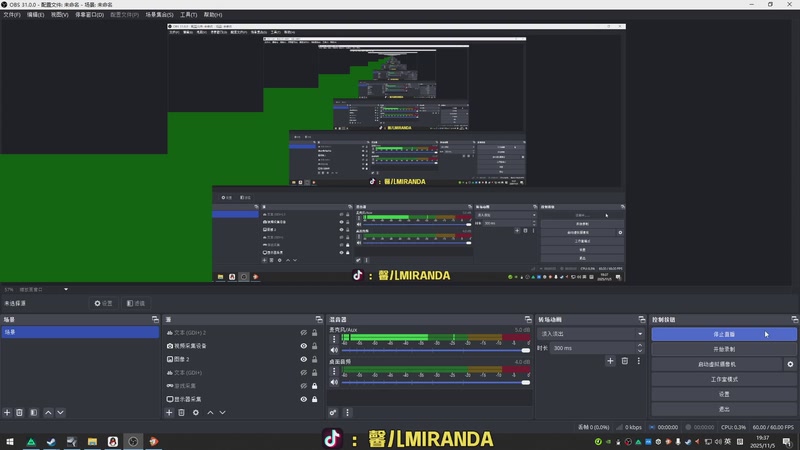Undock the Sources panel
The width and height of the screenshot is (800, 450).
coord(319,319)
